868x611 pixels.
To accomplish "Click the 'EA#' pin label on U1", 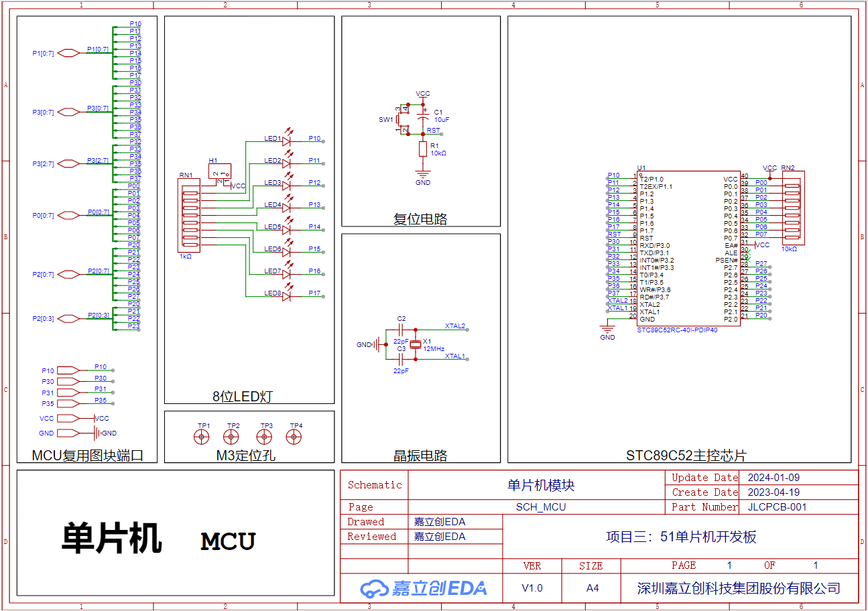I will [731, 246].
